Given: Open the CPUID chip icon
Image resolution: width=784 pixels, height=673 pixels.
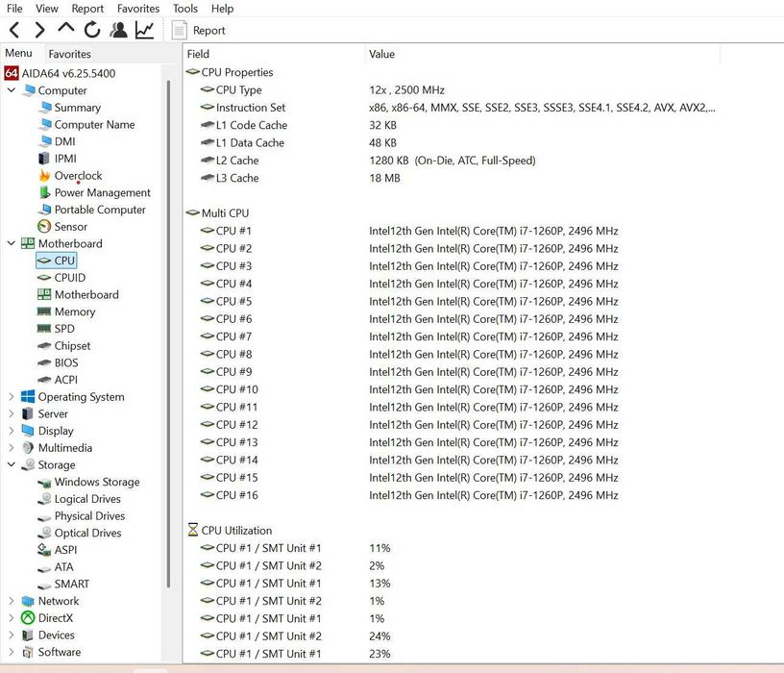Looking at the screenshot, I should coord(44,277).
